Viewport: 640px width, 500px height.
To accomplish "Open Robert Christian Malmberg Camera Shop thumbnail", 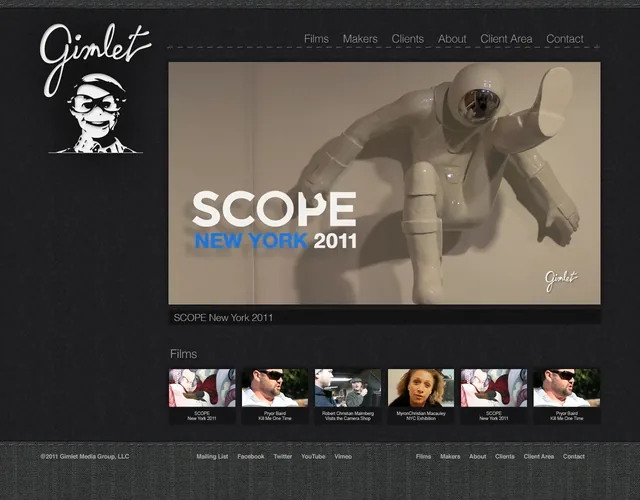I will [x=348, y=396].
